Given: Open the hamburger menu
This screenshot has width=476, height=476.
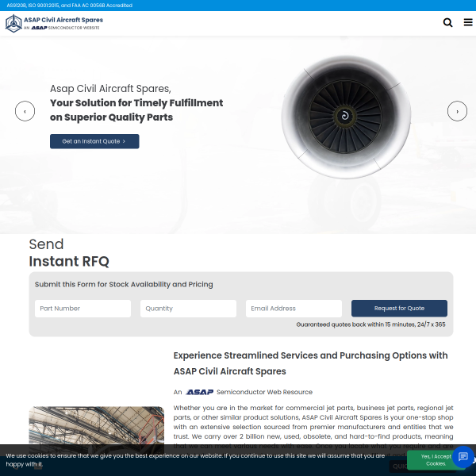Looking at the screenshot, I should 468,22.
